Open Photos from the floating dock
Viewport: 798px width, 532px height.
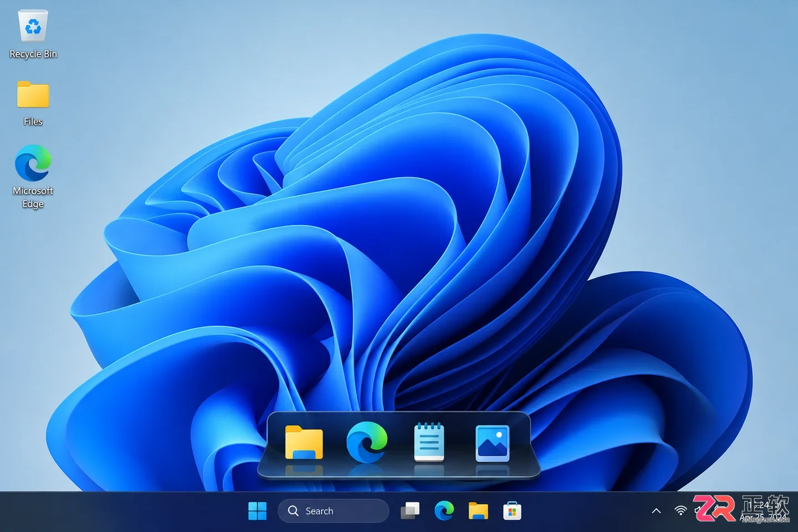492,443
